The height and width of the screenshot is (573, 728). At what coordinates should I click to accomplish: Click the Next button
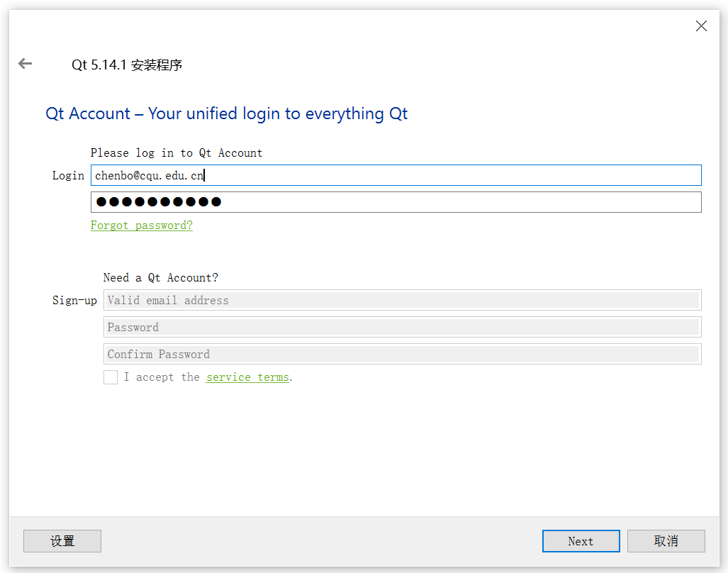coord(581,541)
